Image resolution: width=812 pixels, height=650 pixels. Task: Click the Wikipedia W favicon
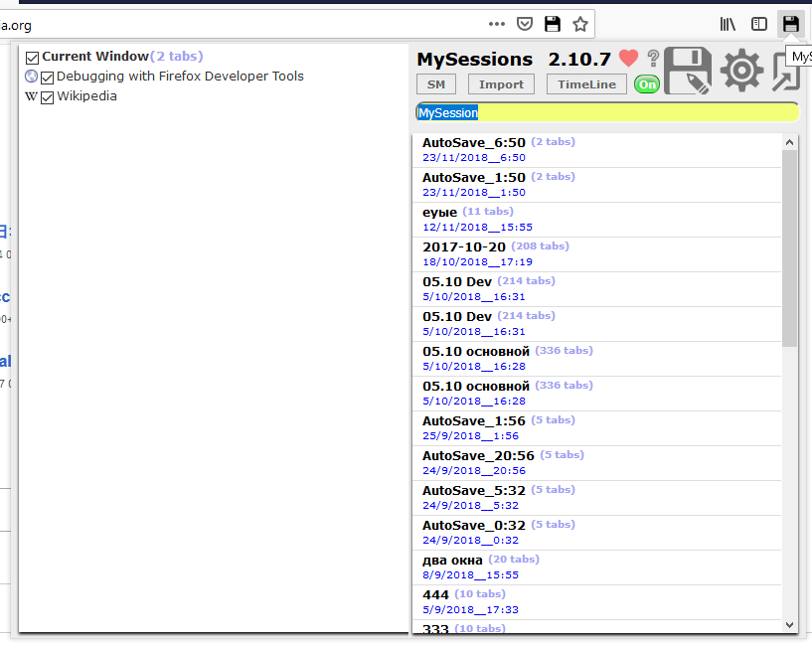[31, 96]
